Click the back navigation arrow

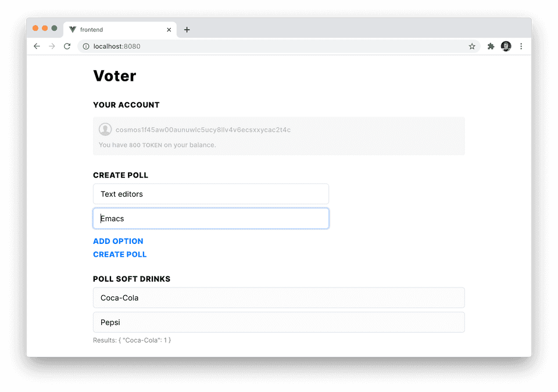pos(37,46)
